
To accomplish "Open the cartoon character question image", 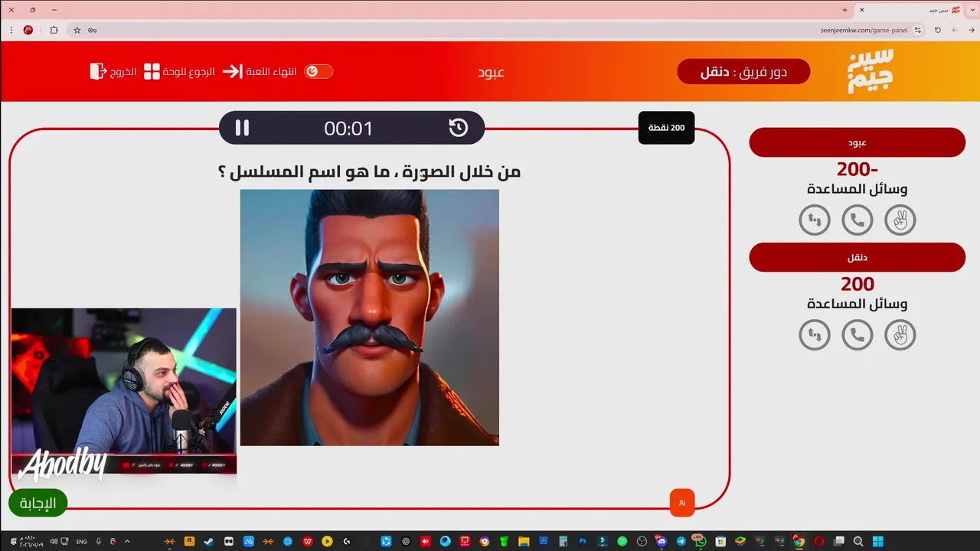I will click(x=370, y=318).
